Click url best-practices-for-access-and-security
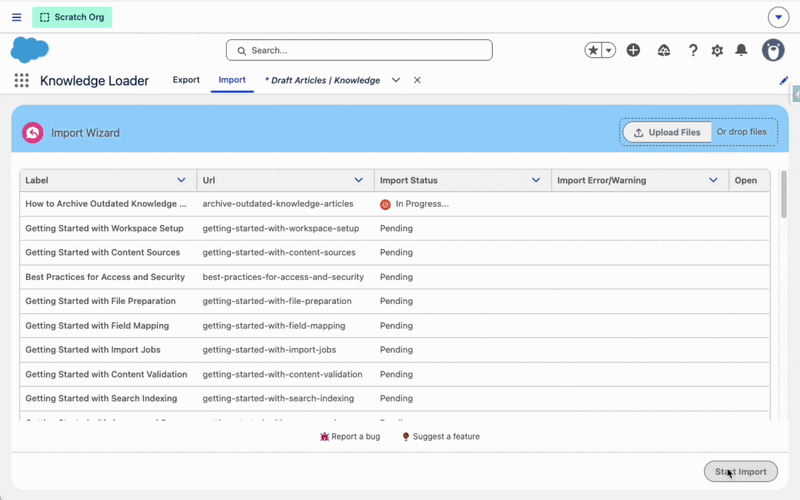 pyautogui.click(x=283, y=277)
